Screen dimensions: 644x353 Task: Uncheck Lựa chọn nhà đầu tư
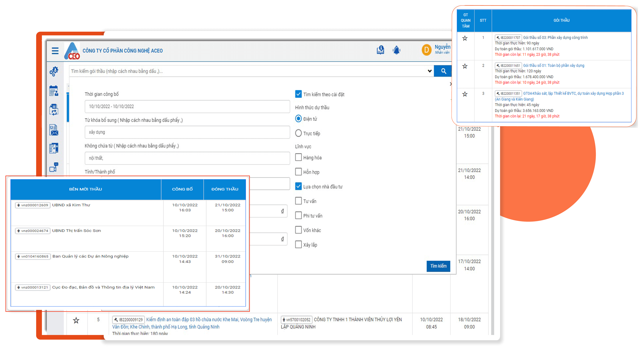(298, 186)
